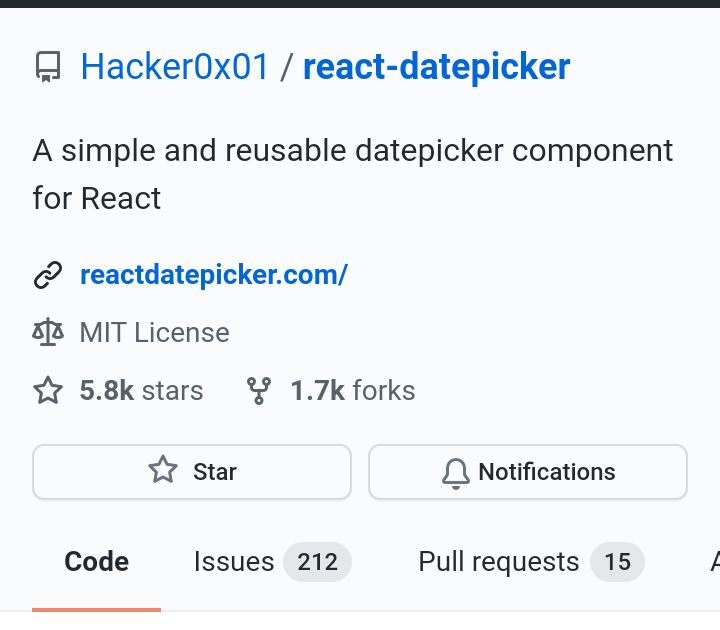The width and height of the screenshot is (720, 630).
Task: Switch to the Code tab
Action: point(96,562)
